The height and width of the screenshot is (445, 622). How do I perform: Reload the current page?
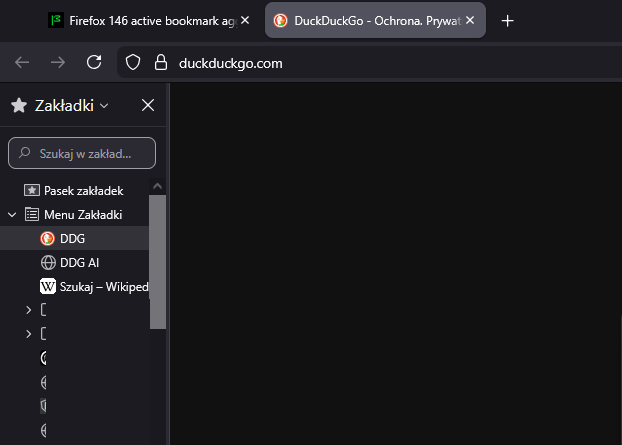pyautogui.click(x=94, y=62)
